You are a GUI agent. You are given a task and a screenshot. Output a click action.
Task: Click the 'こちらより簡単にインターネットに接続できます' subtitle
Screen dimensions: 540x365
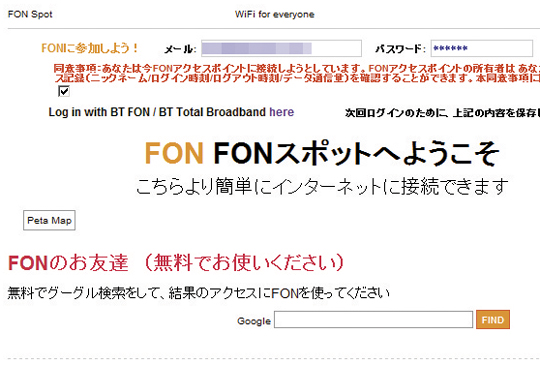tap(322, 186)
